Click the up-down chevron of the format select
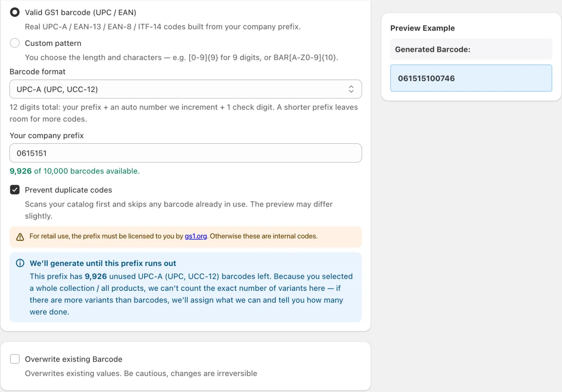 pos(351,89)
